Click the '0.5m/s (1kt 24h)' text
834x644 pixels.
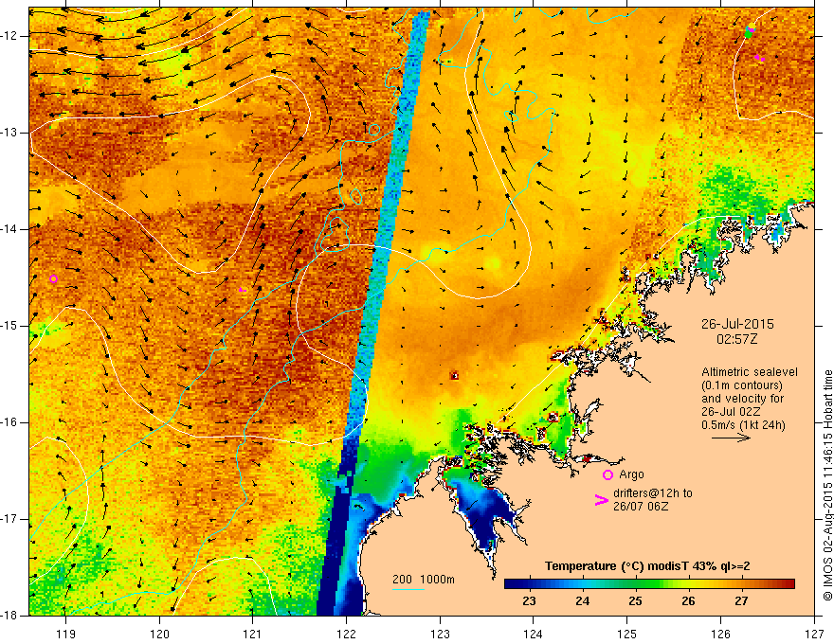pyautogui.click(x=743, y=425)
